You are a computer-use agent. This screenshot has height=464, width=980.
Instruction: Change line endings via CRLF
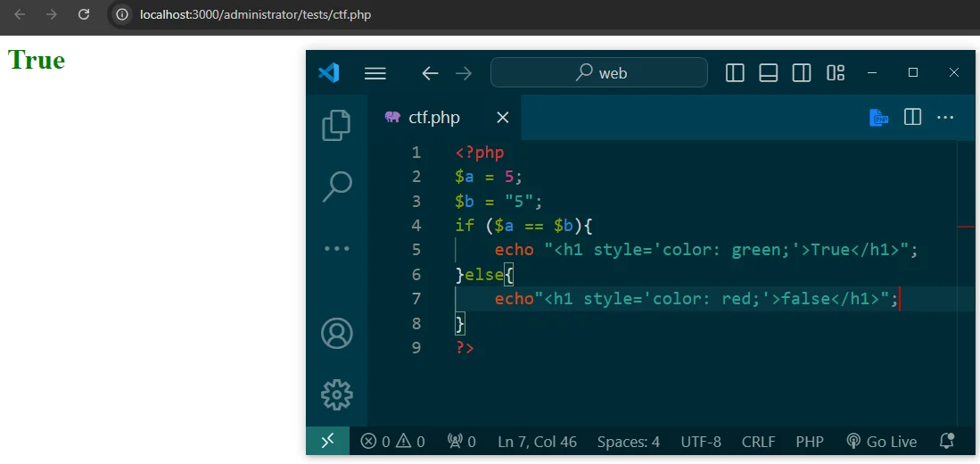759,442
